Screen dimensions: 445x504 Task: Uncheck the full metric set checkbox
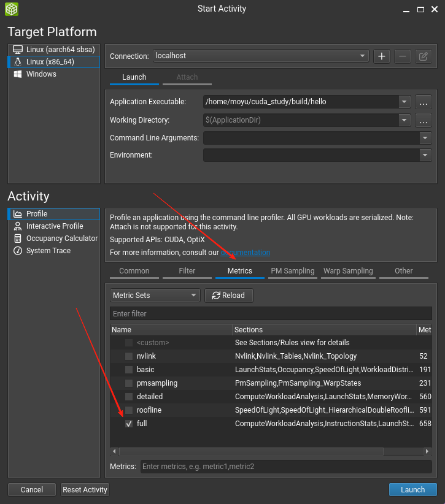(129, 424)
